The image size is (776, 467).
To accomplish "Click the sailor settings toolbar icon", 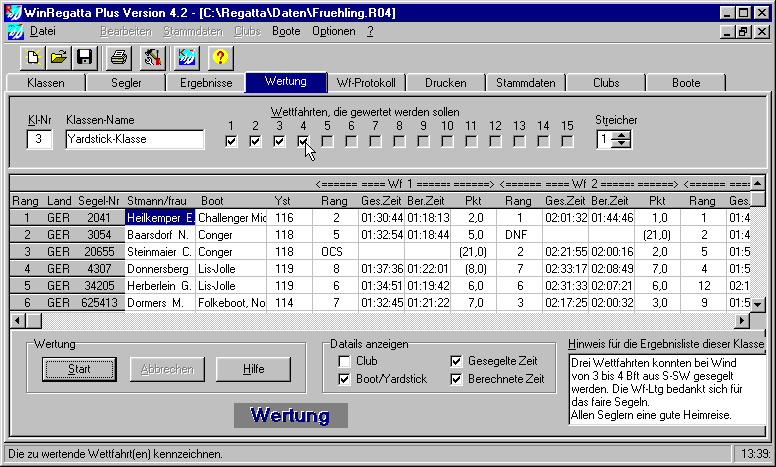I will (x=152, y=57).
